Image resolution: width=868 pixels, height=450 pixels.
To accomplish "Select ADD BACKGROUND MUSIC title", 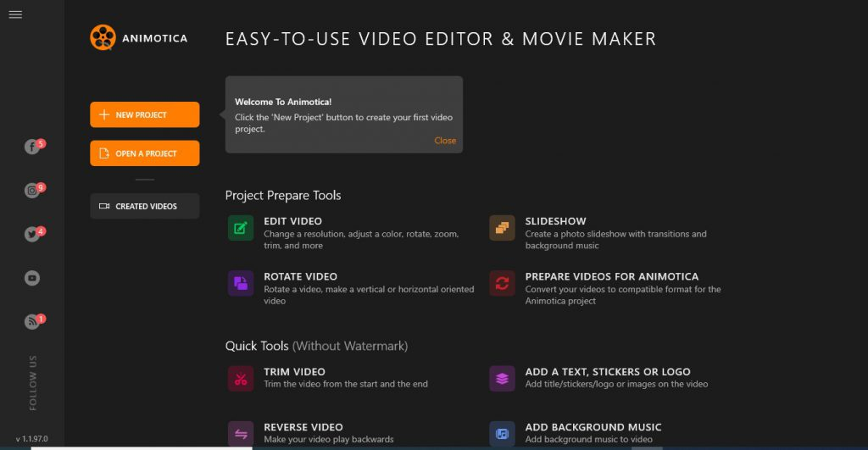I will tap(593, 427).
